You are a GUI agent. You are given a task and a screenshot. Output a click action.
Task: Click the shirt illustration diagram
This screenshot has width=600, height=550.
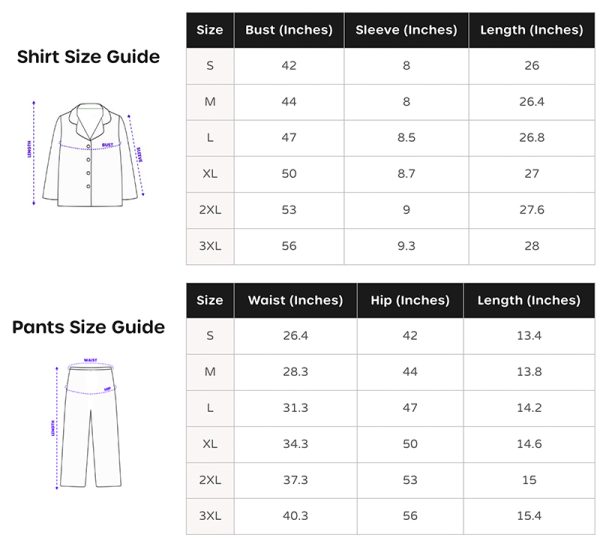coord(89,153)
